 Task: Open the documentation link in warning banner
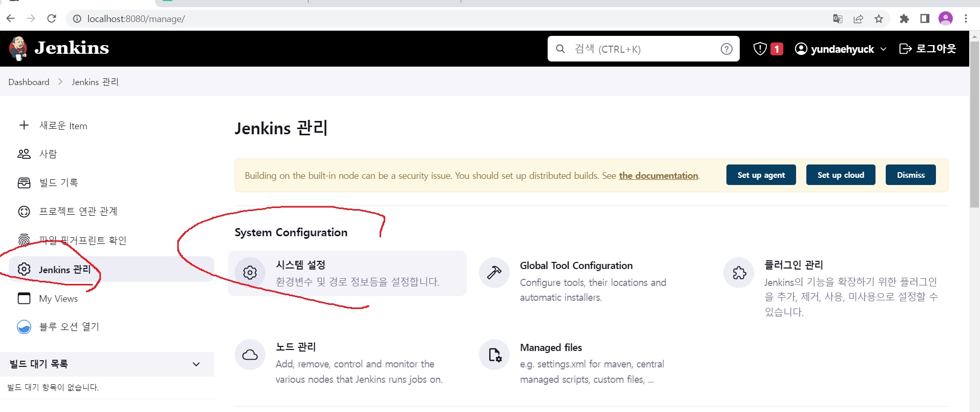coord(658,176)
